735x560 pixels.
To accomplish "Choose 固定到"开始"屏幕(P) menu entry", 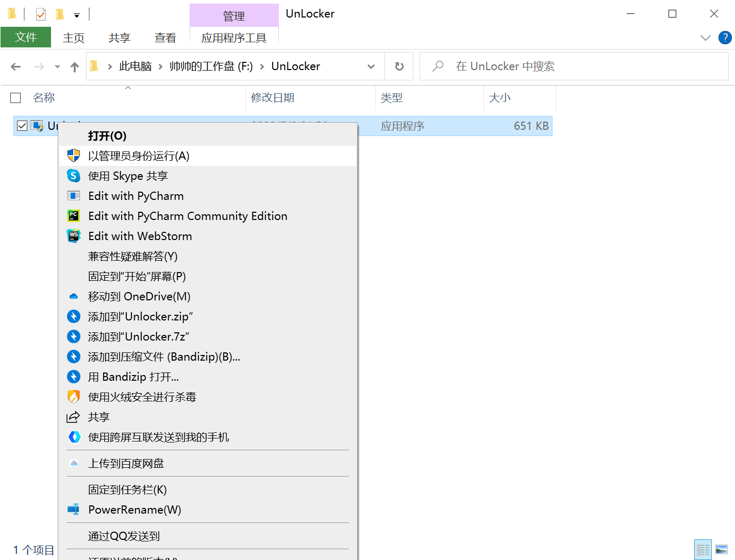I will (208, 276).
